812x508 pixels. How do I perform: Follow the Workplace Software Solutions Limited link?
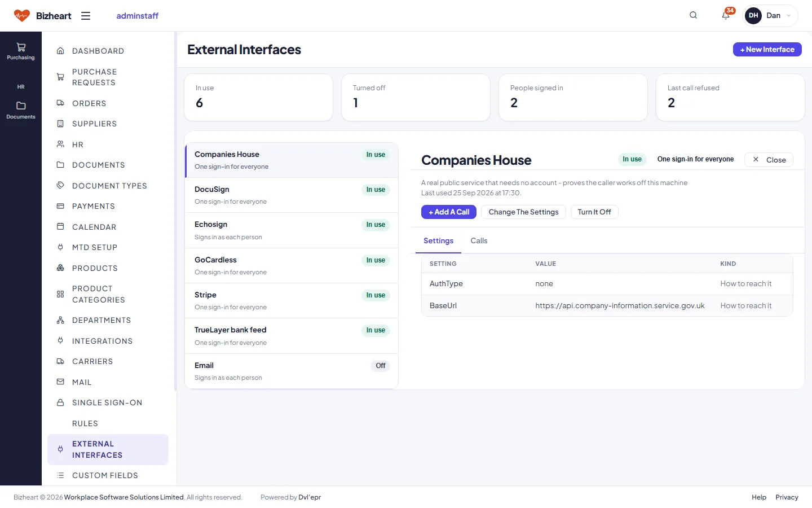(x=124, y=497)
